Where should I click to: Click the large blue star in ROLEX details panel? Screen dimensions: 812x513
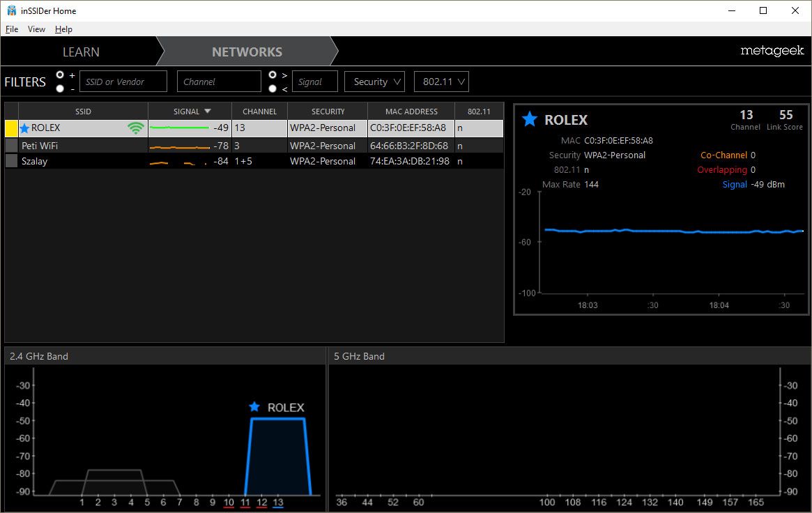(529, 119)
